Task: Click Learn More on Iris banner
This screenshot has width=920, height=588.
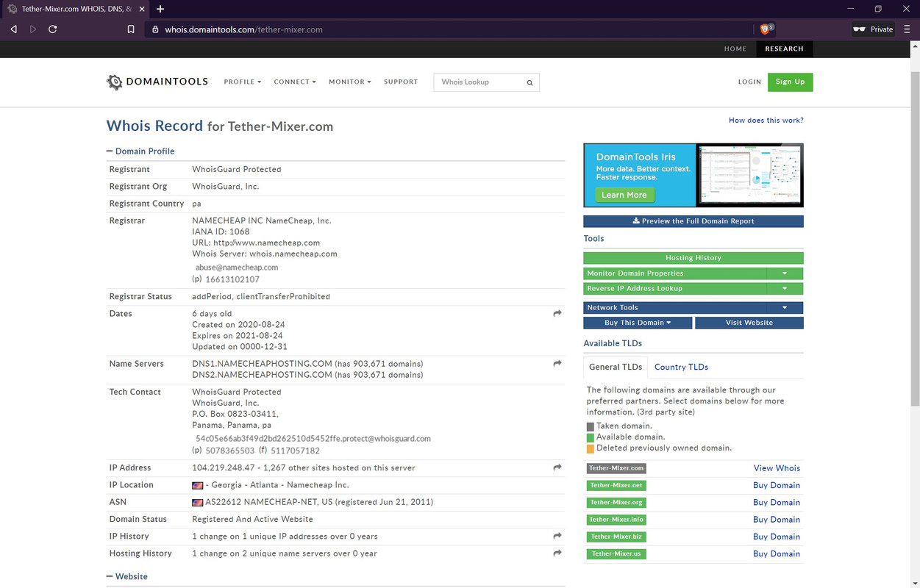Action: 624,195
